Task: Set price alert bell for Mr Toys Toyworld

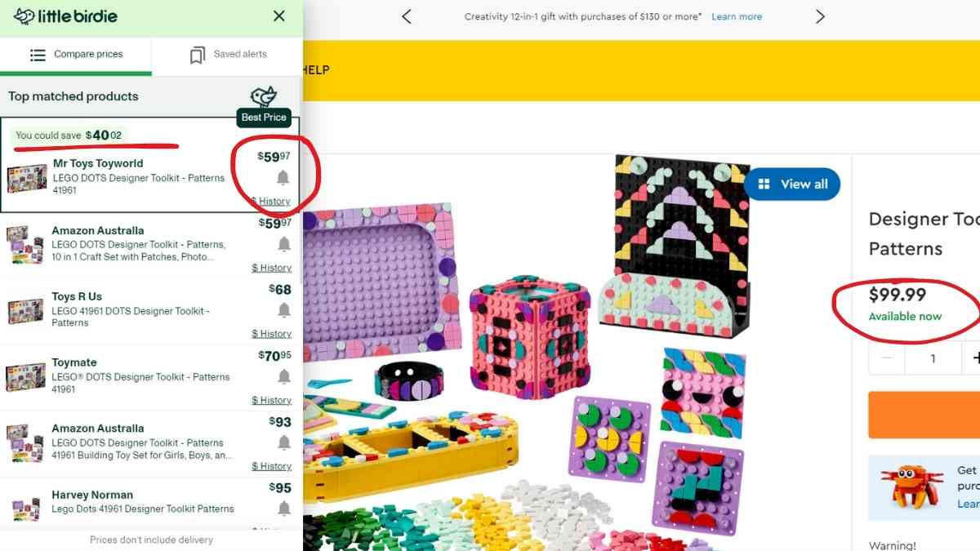Action: coord(283,177)
